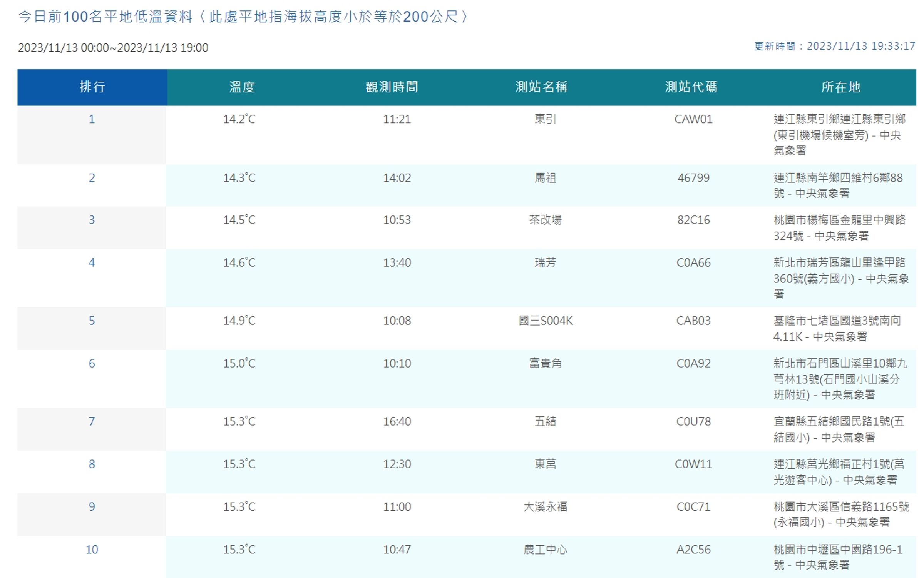This screenshot has height=578, width=924.
Task: Select station name 茶改場
Action: coord(546,220)
